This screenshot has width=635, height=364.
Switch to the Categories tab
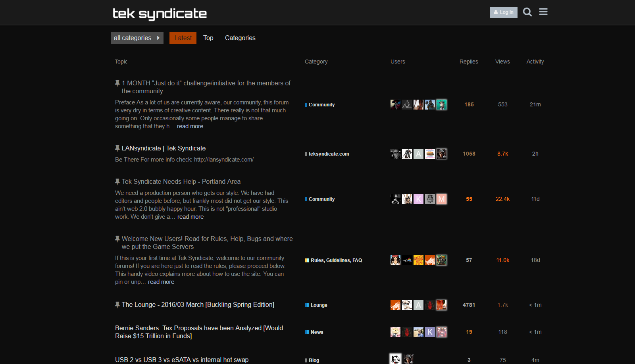(240, 38)
